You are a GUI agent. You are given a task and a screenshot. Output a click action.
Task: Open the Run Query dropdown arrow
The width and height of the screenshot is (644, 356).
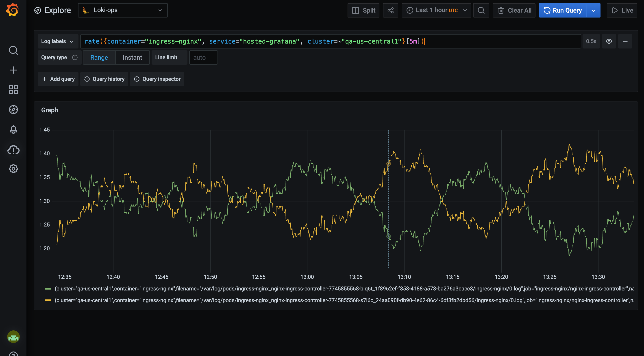pyautogui.click(x=593, y=10)
